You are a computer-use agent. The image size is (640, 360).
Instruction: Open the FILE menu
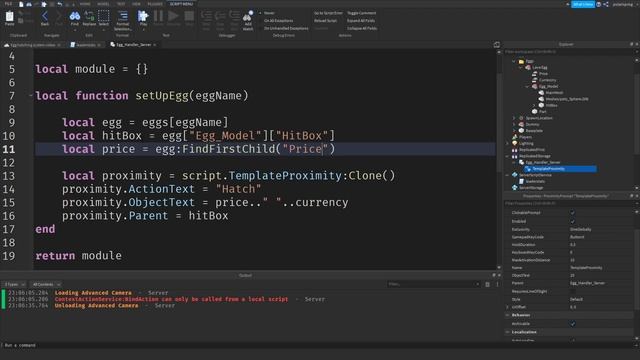coord(8,4)
